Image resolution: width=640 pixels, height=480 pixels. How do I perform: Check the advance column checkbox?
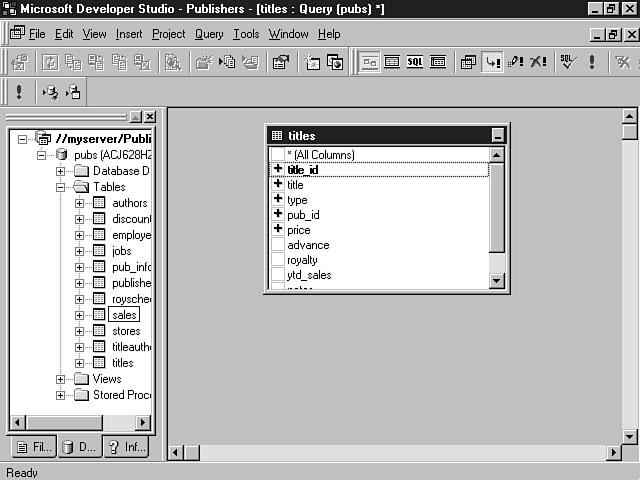(x=278, y=245)
